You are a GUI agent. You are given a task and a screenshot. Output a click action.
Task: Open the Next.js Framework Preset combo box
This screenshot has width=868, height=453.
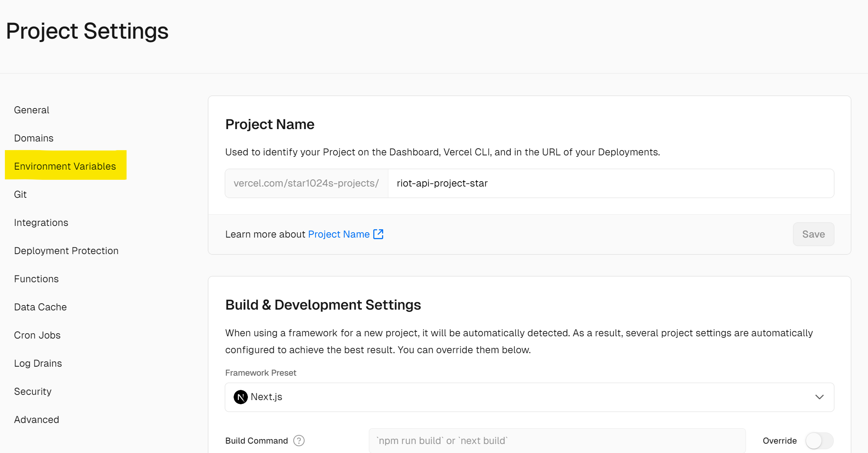(x=529, y=397)
